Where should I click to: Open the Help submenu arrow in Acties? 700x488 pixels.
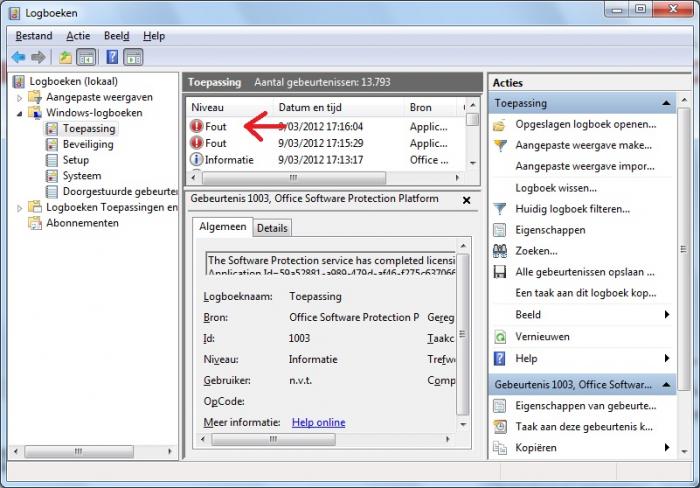(667, 358)
